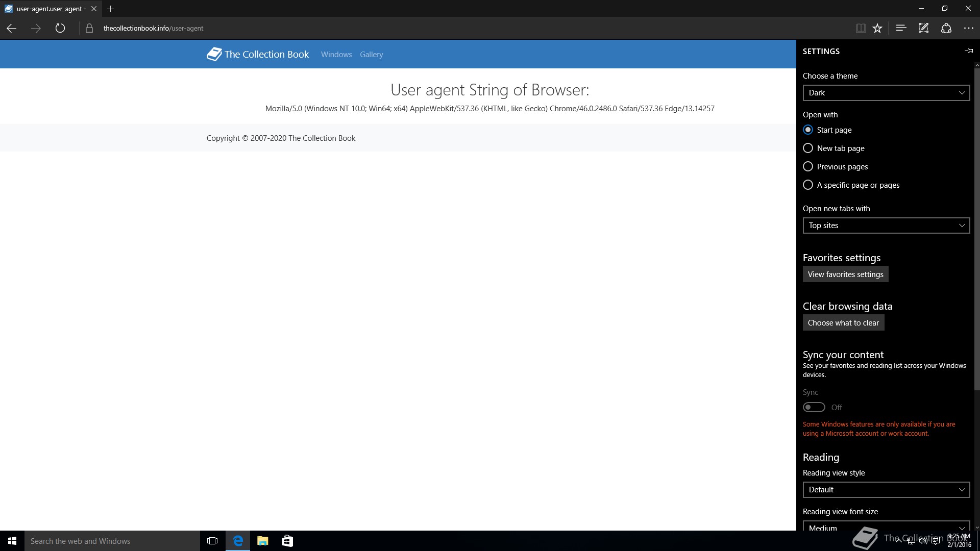The image size is (980, 551).
Task: Open Windows link in site navbar
Action: (336, 55)
